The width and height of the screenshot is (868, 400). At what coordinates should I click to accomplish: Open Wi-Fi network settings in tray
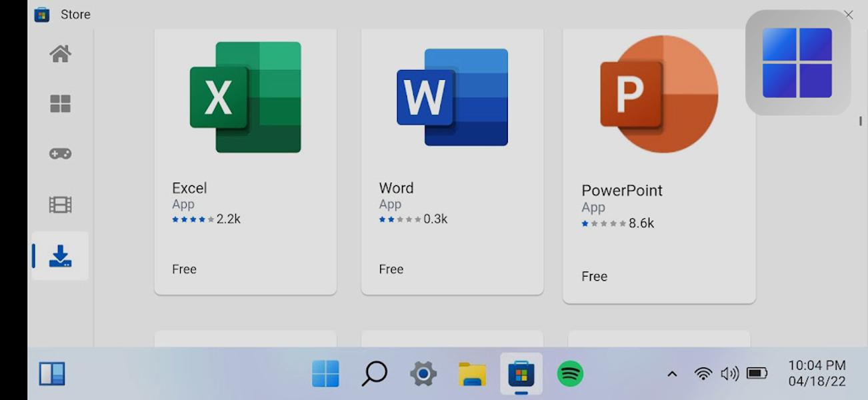point(703,373)
